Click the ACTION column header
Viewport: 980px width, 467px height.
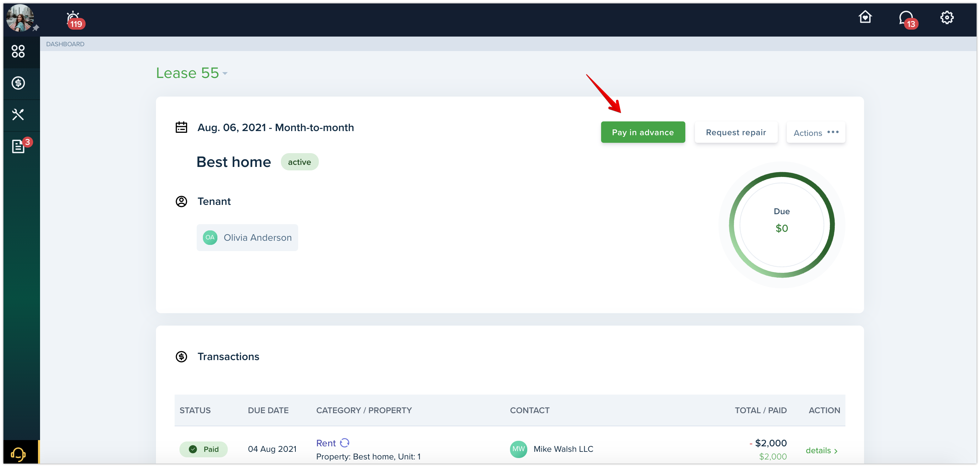(x=824, y=410)
